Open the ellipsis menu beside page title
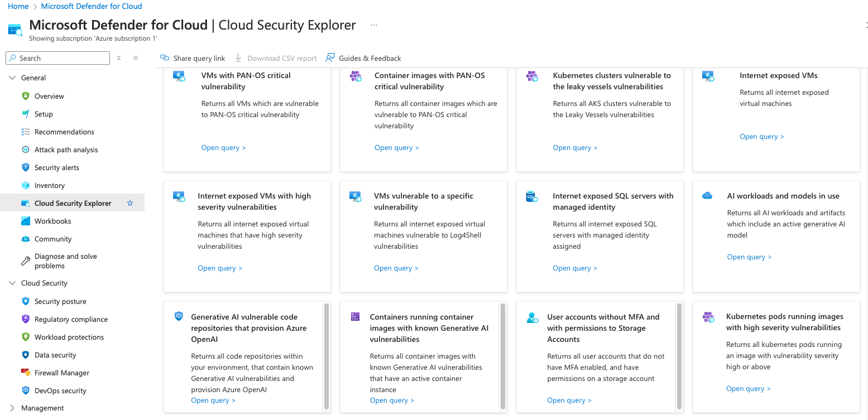This screenshot has height=420, width=868. 374,25
